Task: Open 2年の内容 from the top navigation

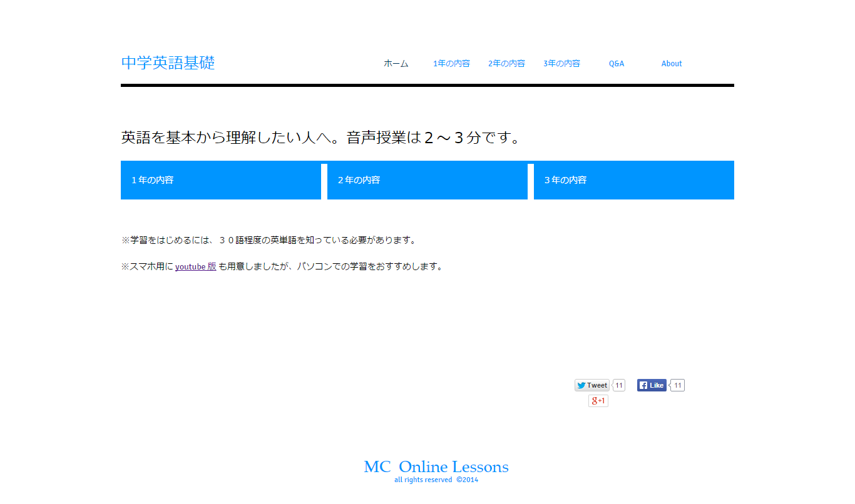Action: pos(506,63)
